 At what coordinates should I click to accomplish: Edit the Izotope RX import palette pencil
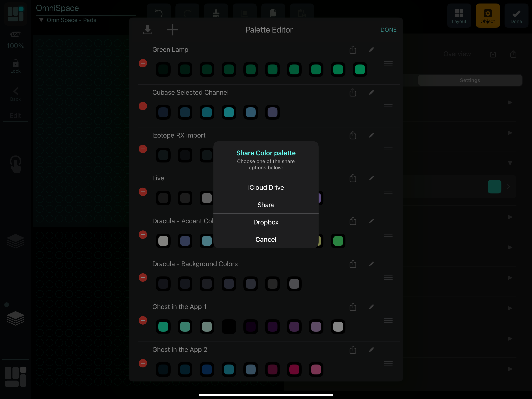[371, 135]
